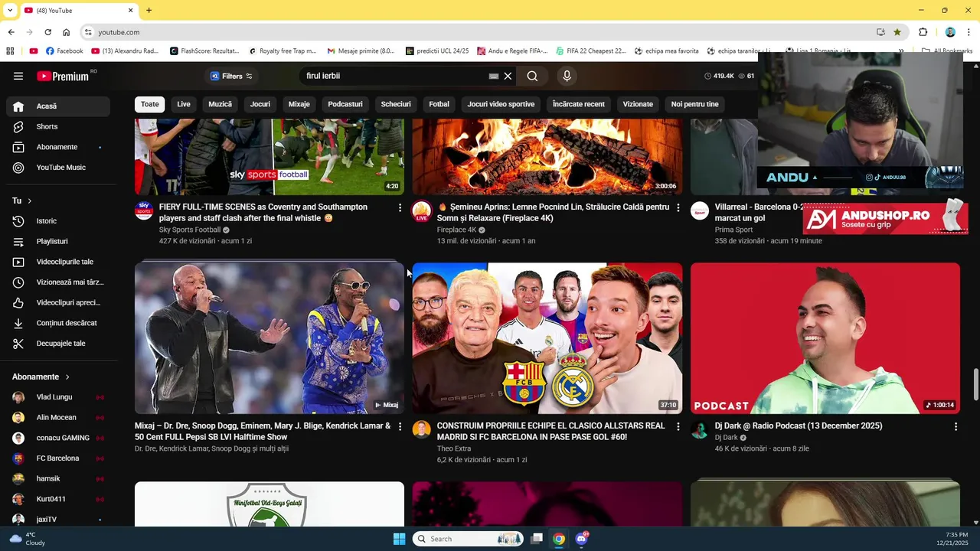The image size is (980, 551).
Task: Expand the Abonamente subscriptions header chevron
Action: pyautogui.click(x=67, y=377)
